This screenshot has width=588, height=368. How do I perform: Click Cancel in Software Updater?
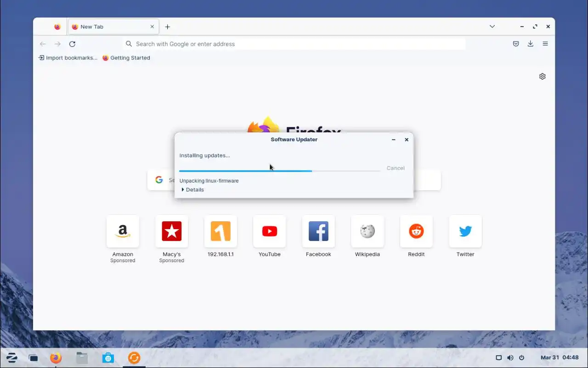396,168
